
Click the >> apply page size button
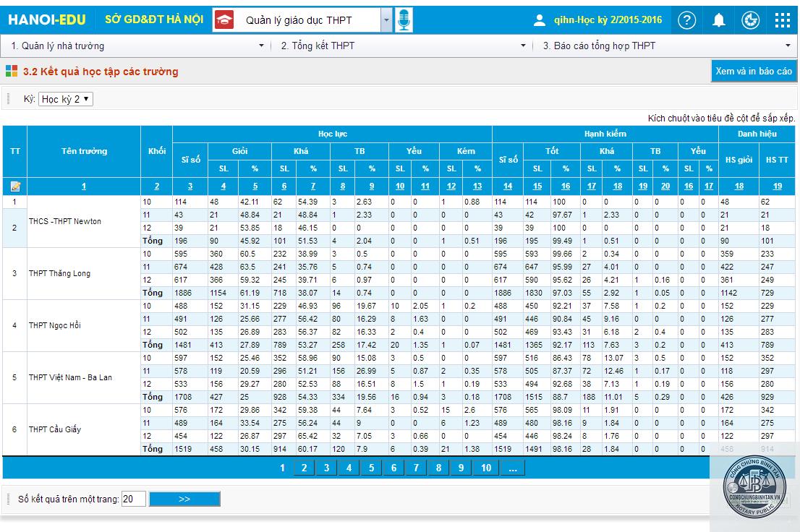(x=184, y=499)
